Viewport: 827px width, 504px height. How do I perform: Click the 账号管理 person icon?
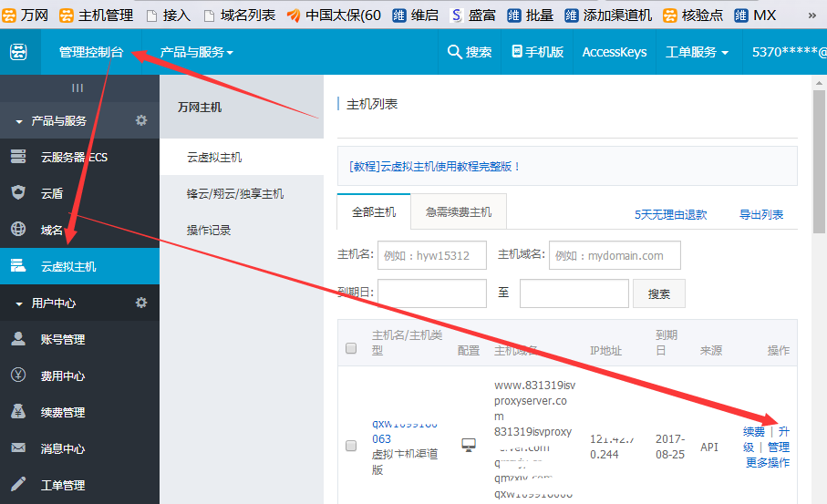coord(18,338)
